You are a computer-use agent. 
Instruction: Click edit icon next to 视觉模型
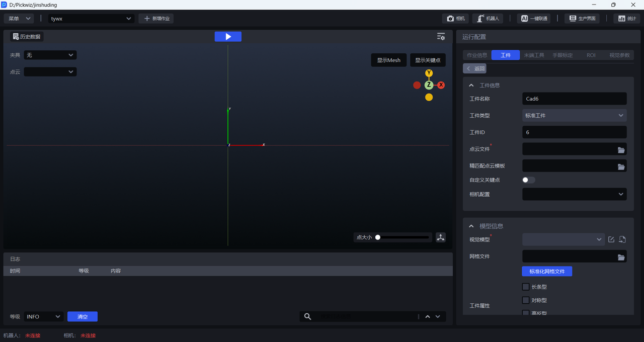(611, 239)
